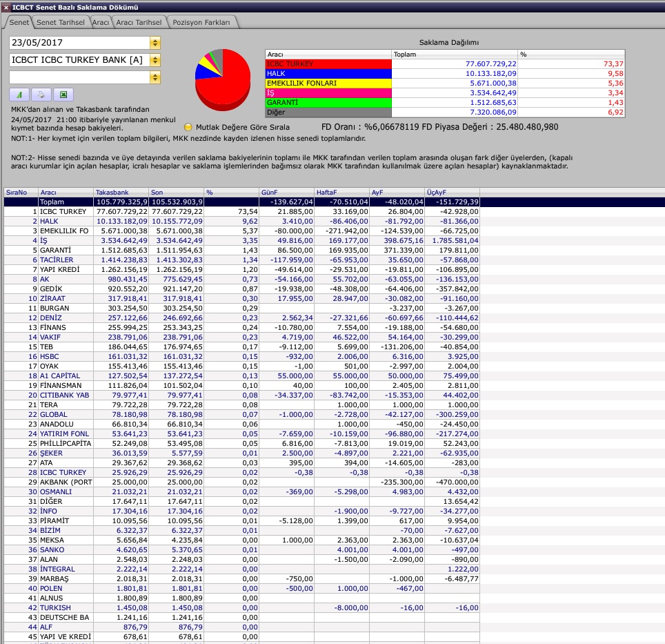Screen dimensions: 665x644
Task: Sort by the ÜçAyF column header
Action: pos(452,193)
